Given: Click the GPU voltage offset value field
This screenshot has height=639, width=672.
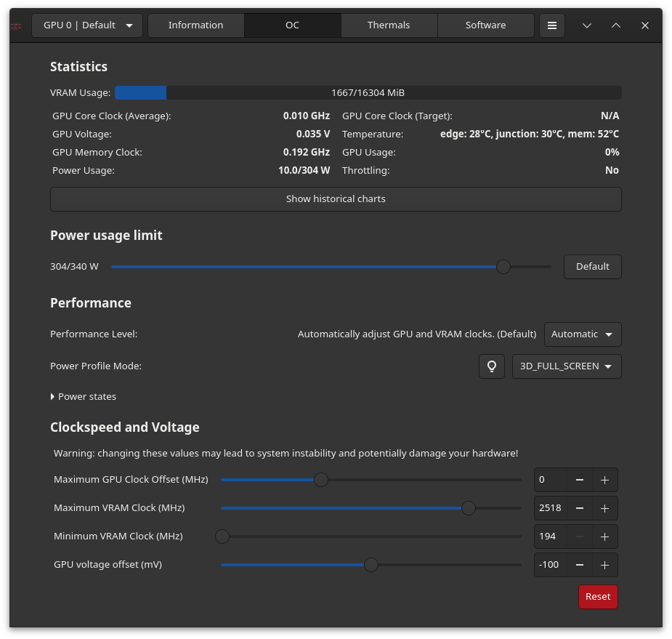Looking at the screenshot, I should pyautogui.click(x=550, y=565).
